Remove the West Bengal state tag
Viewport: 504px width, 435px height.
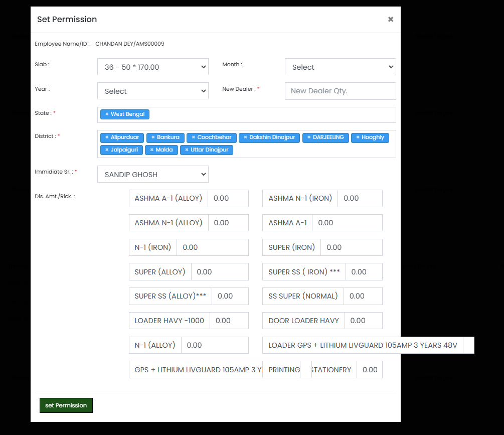[x=107, y=114]
